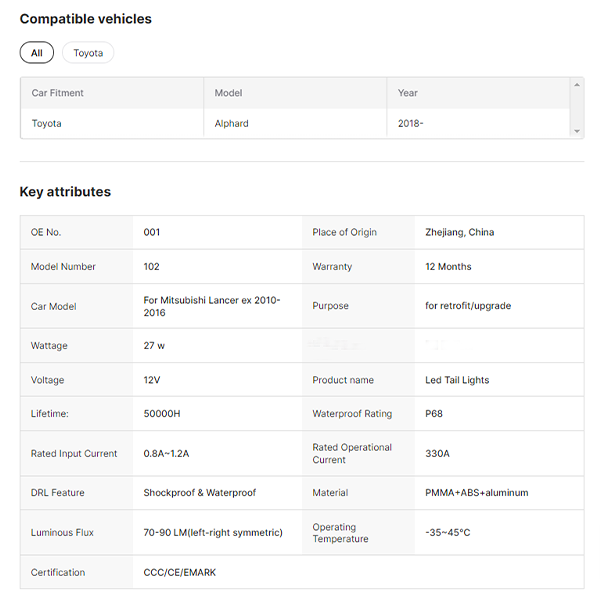Click the Led Tail Lights product name

coord(457,380)
